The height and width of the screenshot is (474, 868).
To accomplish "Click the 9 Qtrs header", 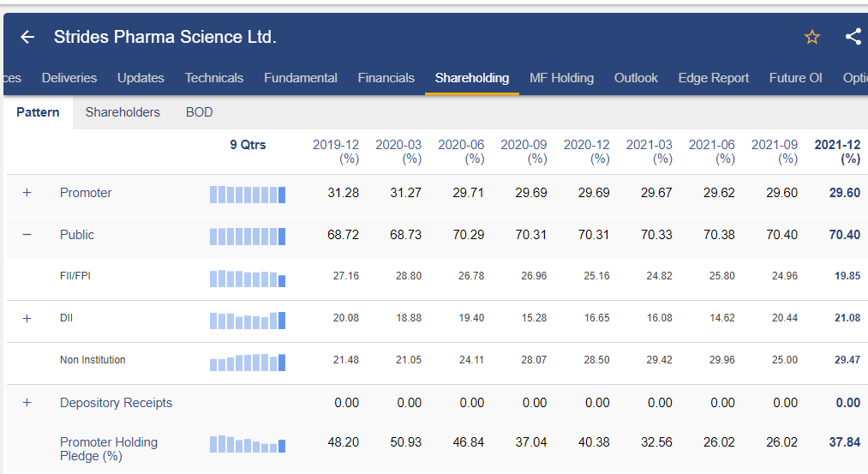I will coord(248,145).
